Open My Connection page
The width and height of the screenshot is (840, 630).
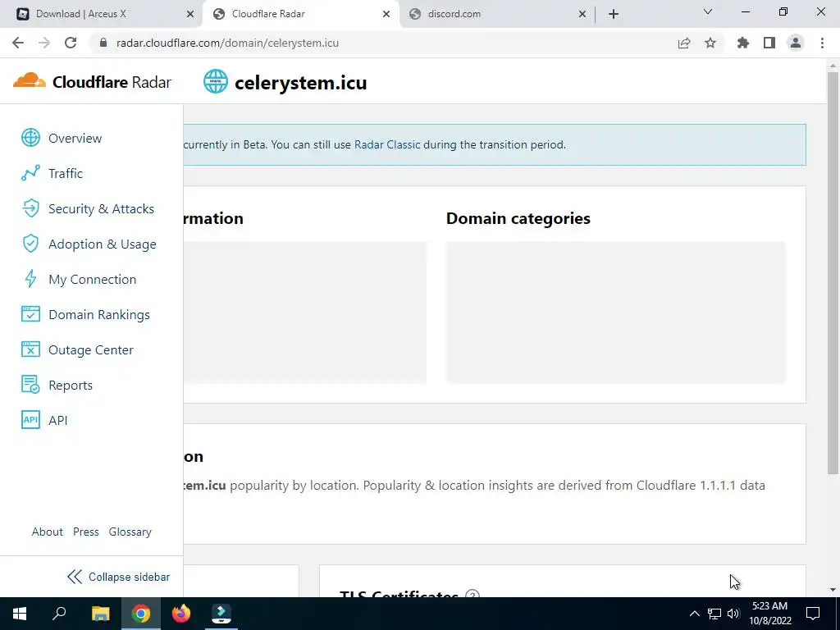point(92,280)
